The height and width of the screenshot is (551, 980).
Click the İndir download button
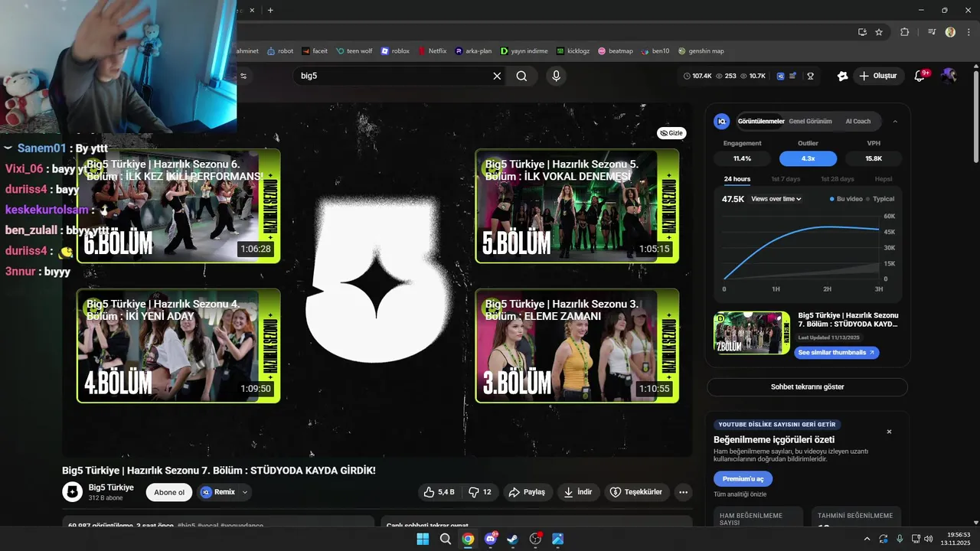tap(578, 492)
